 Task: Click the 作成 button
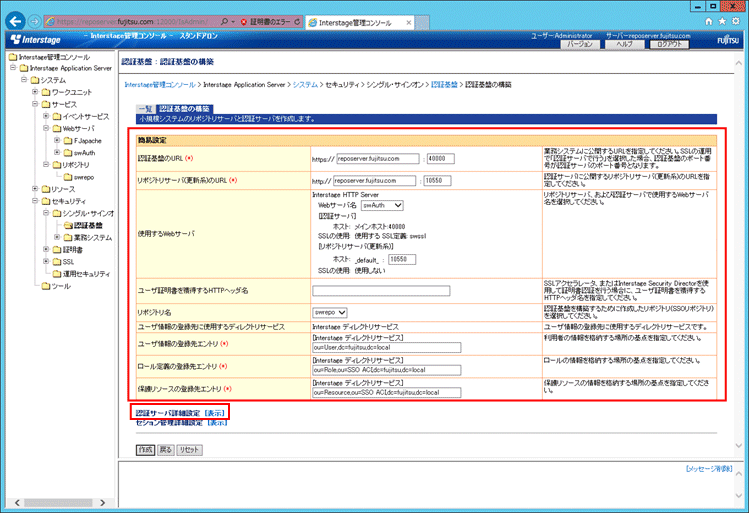coord(146,450)
